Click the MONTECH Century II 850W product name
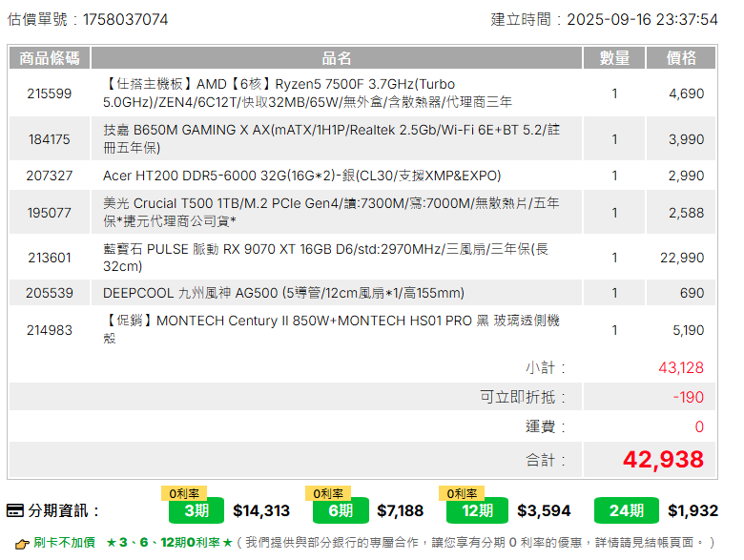 (x=331, y=329)
